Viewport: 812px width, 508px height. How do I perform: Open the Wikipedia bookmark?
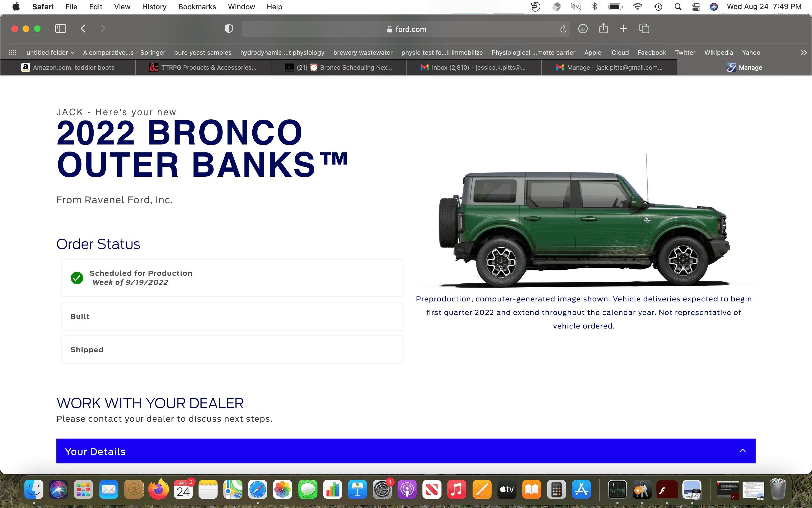[x=718, y=52]
